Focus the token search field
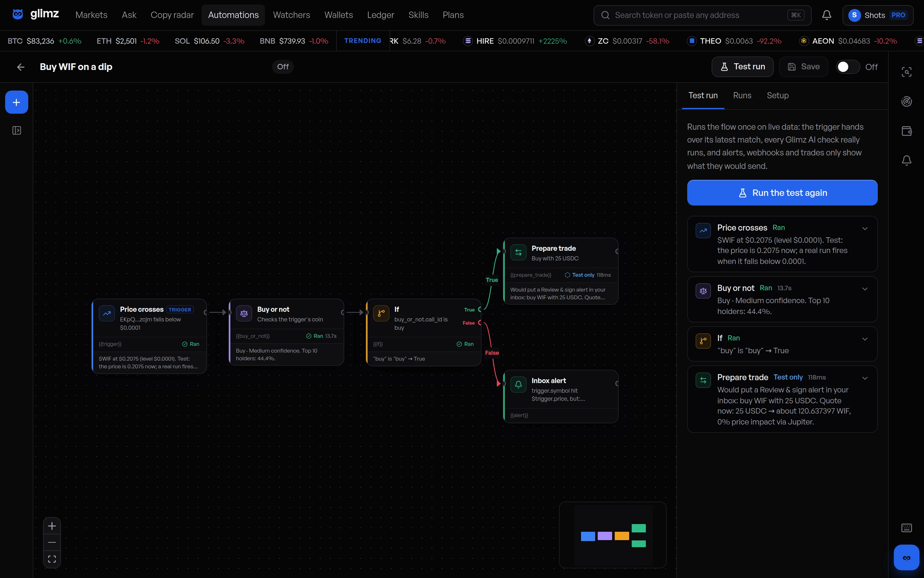Viewport: 924px width, 578px height. coord(702,15)
